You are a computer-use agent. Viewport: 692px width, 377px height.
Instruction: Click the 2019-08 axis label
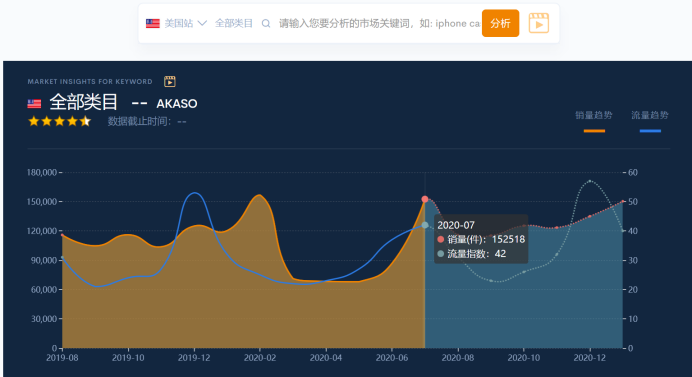(x=62, y=358)
